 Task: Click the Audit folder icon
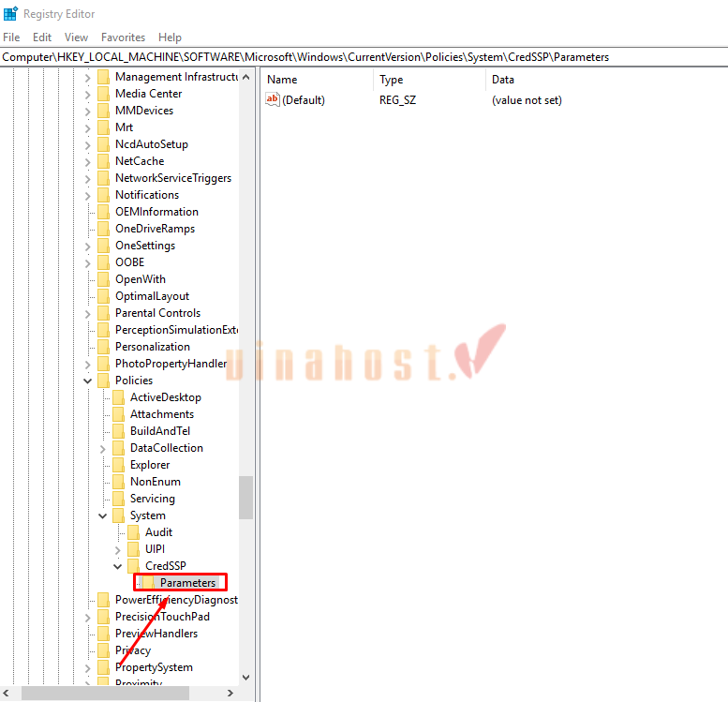[x=133, y=532]
